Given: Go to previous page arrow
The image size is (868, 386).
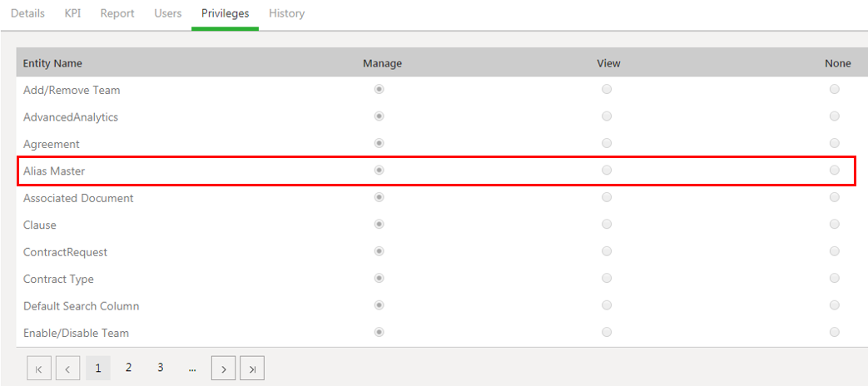Looking at the screenshot, I should click(68, 368).
